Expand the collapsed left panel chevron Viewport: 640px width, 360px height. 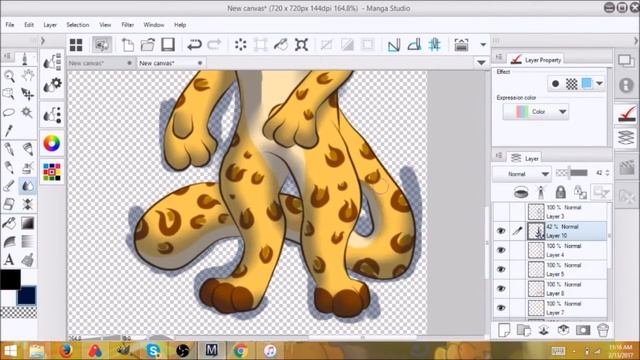(42, 40)
